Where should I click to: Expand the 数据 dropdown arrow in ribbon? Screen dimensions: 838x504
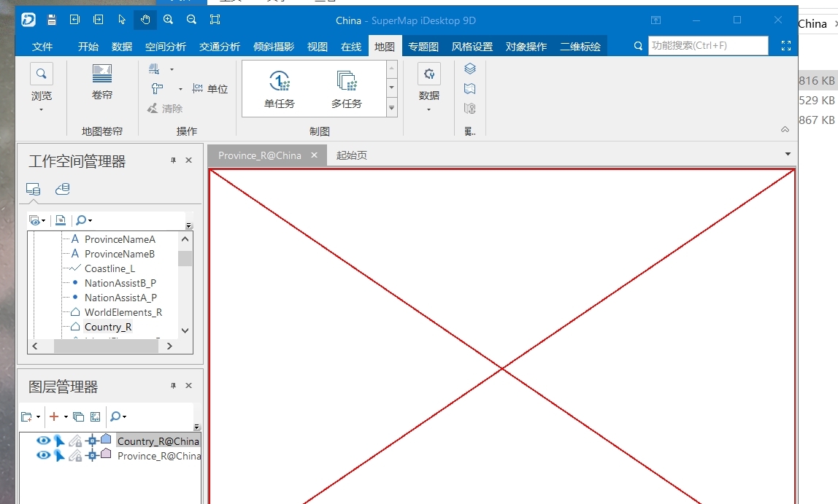pos(428,110)
